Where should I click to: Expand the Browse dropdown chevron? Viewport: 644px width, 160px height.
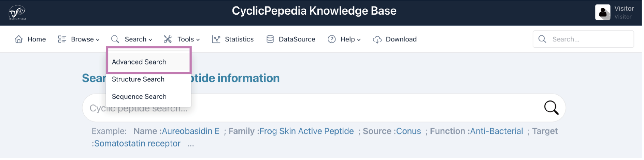[x=98, y=40]
